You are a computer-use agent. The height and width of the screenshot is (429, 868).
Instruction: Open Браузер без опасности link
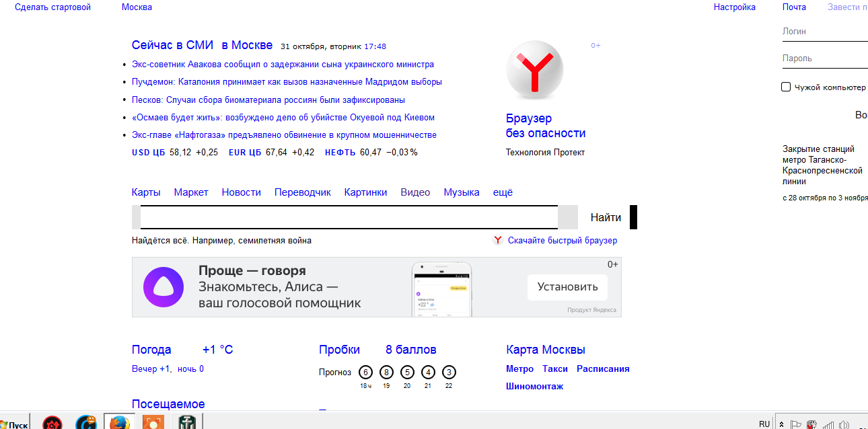tap(546, 126)
